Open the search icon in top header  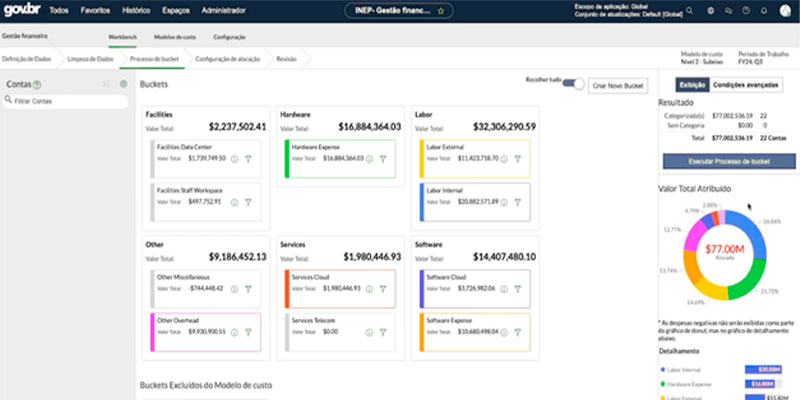(x=690, y=11)
